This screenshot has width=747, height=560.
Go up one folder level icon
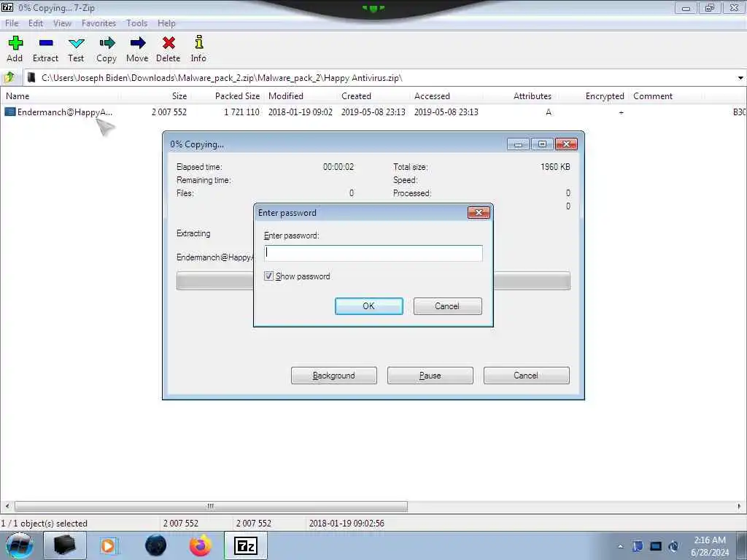point(9,77)
